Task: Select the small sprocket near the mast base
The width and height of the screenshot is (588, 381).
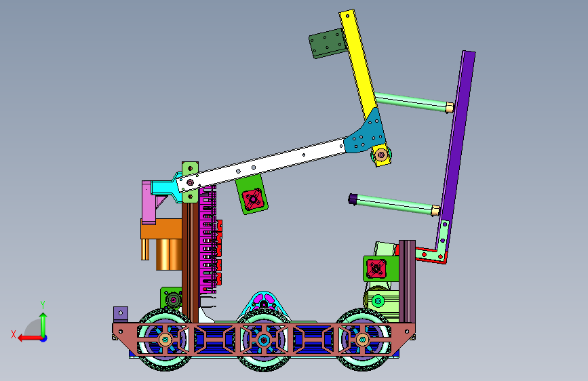Action: pos(173,300)
